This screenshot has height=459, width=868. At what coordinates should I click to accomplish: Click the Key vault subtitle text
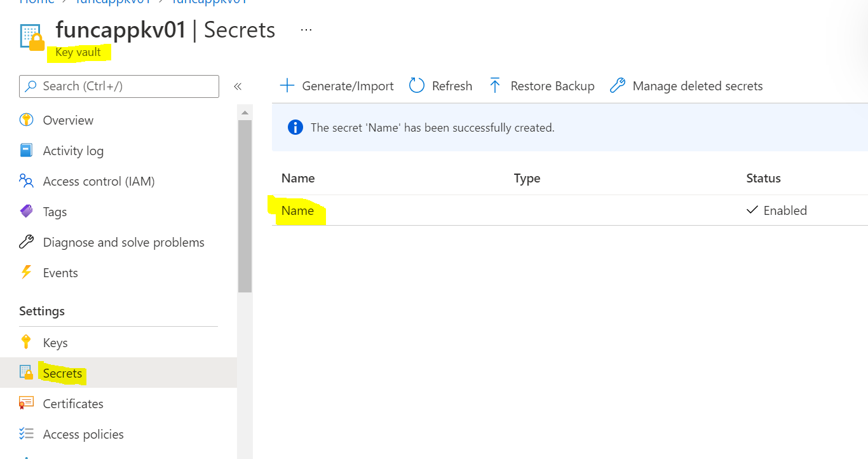pos(78,52)
